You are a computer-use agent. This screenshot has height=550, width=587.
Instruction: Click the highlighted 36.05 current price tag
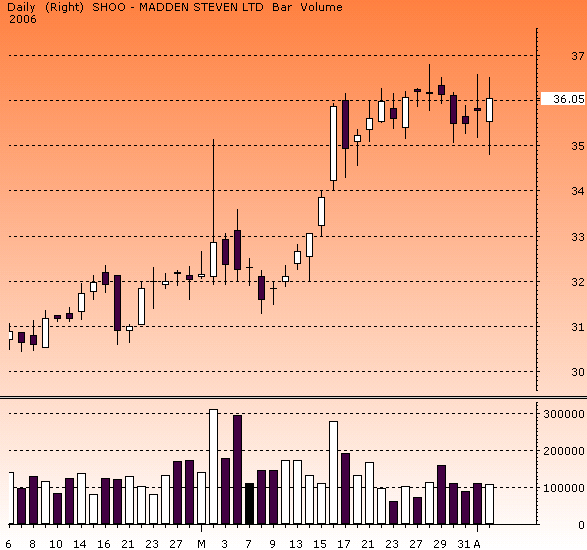564,98
